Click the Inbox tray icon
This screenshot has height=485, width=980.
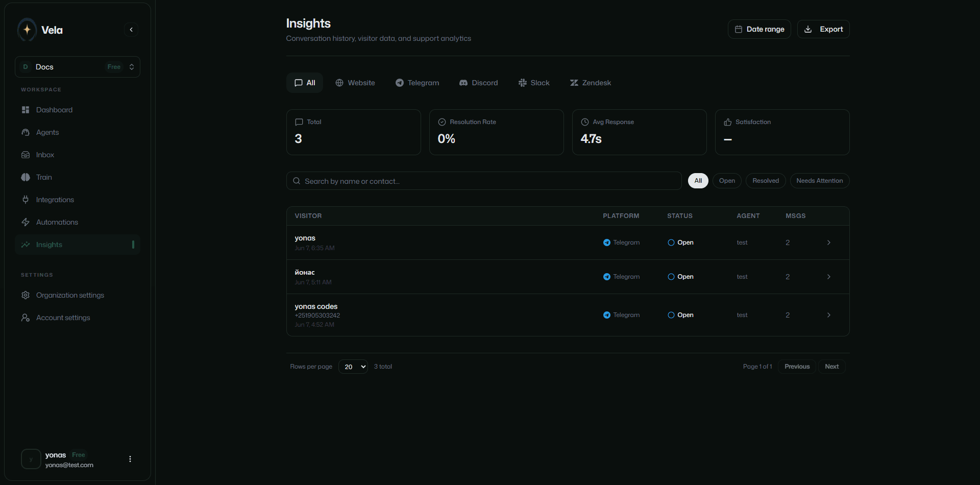pos(26,155)
